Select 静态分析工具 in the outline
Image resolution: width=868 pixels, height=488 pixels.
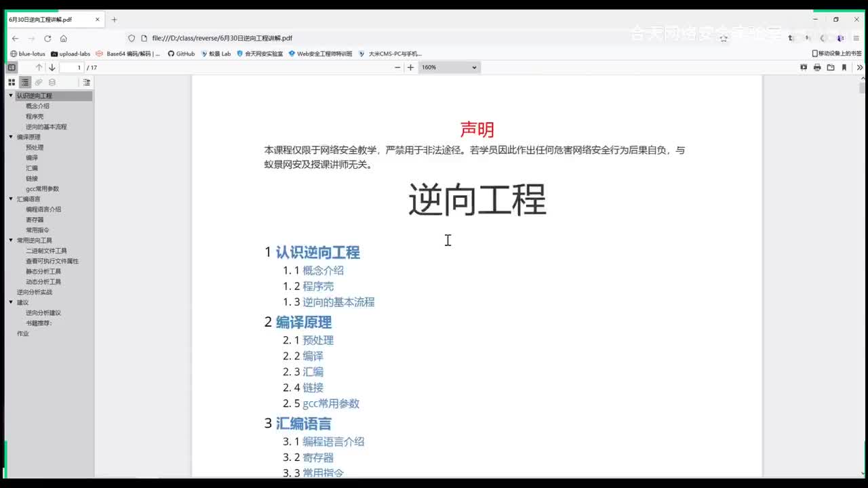[x=43, y=271]
